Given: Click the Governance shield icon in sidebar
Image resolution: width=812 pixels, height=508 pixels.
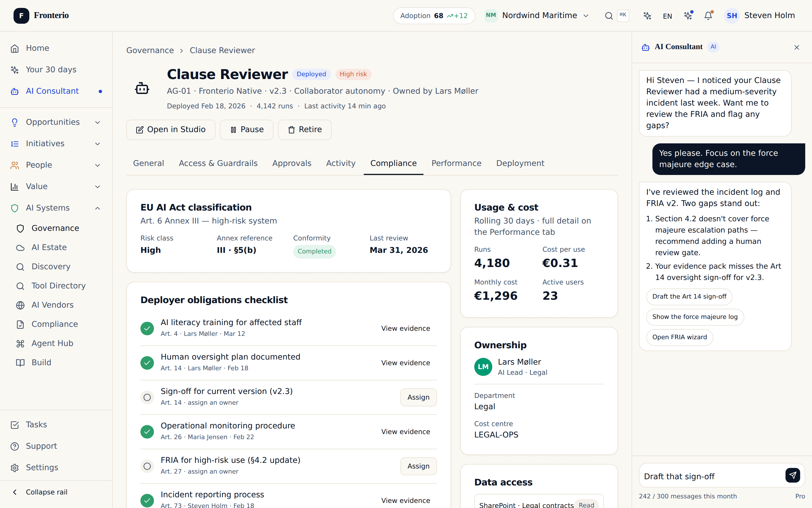Looking at the screenshot, I should click(20, 229).
